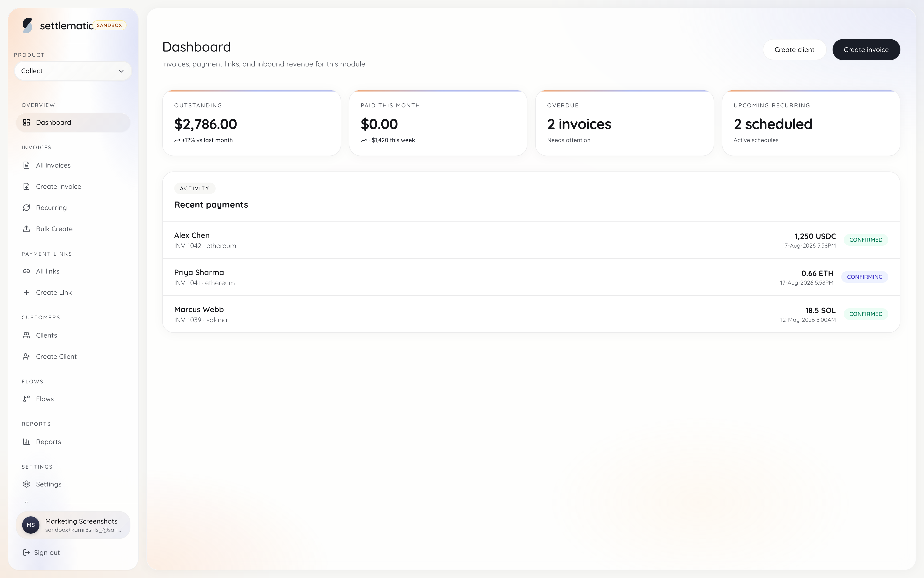Click +$1,420 this week text
The height and width of the screenshot is (578, 924).
(x=391, y=140)
